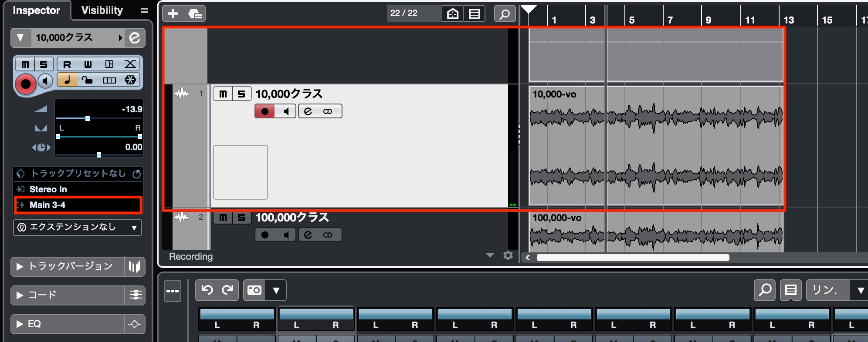Click the freeze channel snowflake icon
The image size is (868, 342).
coord(130,80)
